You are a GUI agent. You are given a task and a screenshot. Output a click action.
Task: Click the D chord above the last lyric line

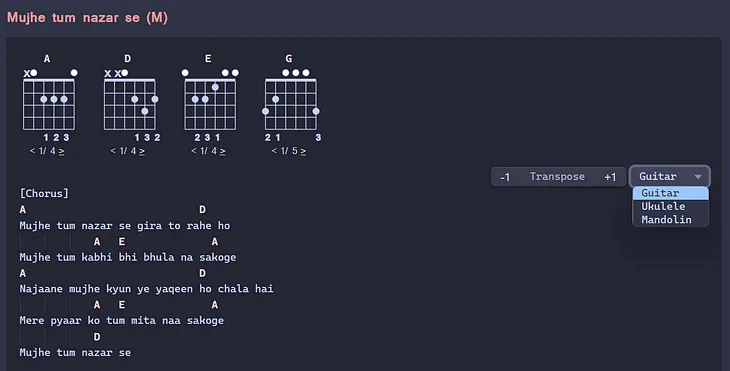pyautogui.click(x=97, y=337)
